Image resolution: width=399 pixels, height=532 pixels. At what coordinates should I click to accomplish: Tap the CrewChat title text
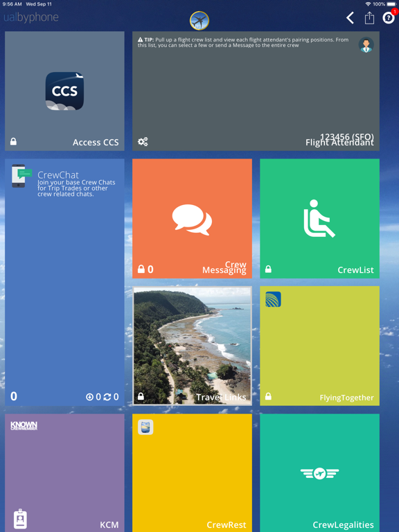[x=58, y=175]
